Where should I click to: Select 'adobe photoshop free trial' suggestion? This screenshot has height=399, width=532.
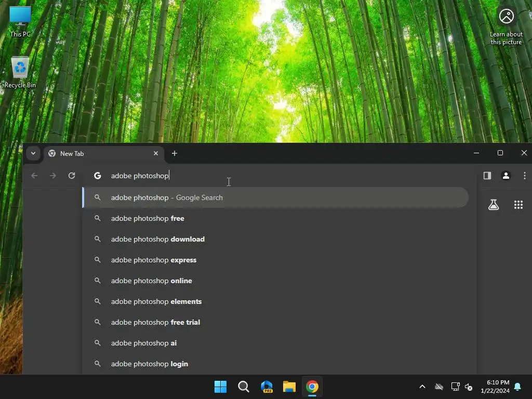[275, 322]
